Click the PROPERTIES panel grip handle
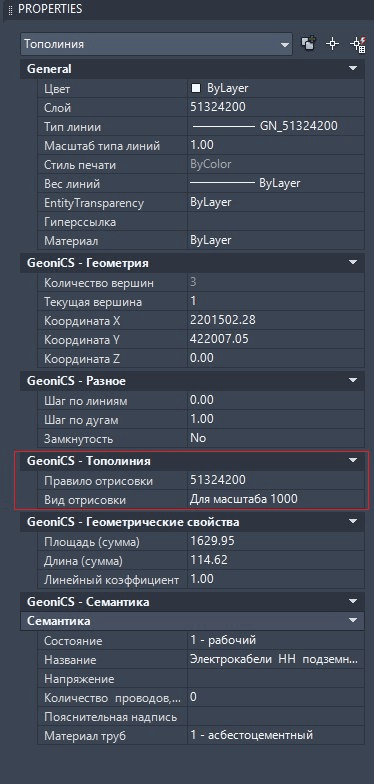 10,9
